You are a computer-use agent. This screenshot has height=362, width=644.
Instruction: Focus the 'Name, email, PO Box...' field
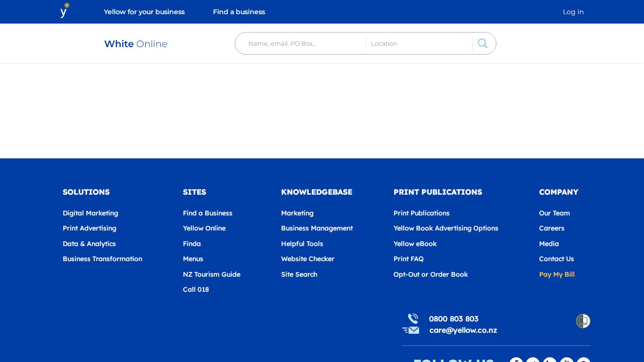coord(304,43)
